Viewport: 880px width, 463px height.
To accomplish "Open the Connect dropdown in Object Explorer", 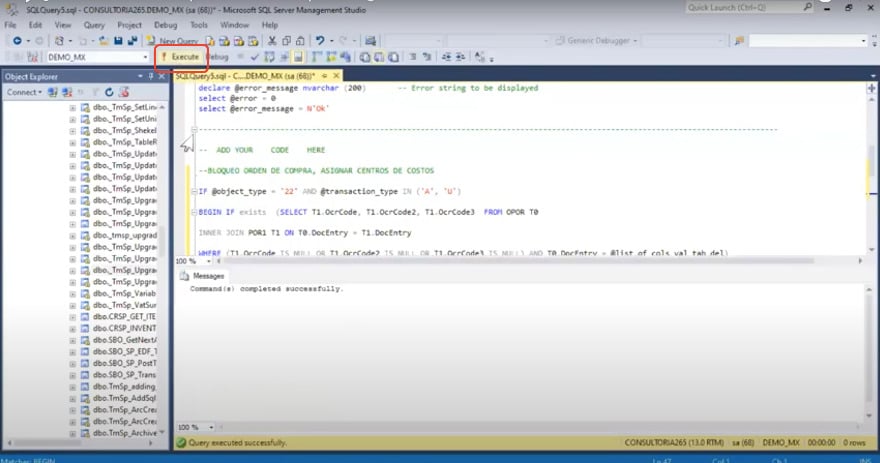I will (x=24, y=92).
